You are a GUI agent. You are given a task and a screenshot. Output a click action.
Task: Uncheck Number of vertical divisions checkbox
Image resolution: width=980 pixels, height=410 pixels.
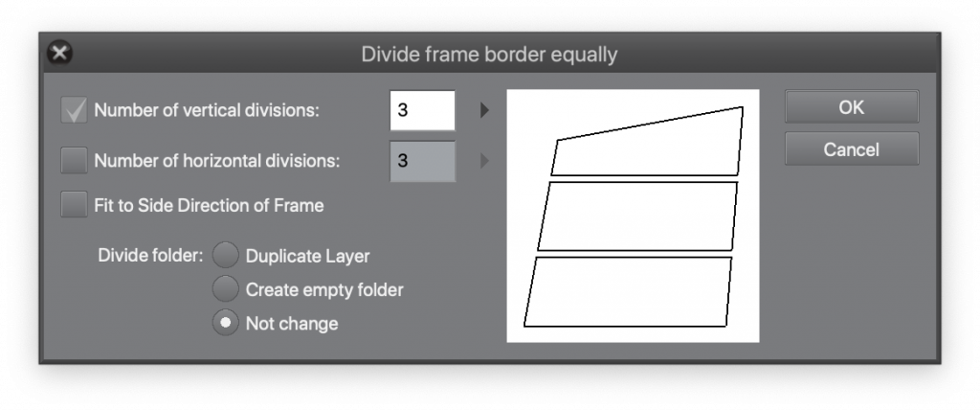74,111
